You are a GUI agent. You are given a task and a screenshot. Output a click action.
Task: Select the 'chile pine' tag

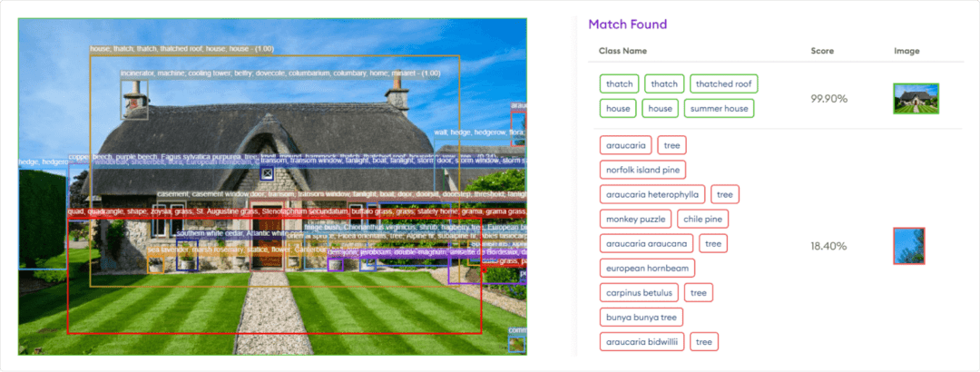[x=702, y=219]
